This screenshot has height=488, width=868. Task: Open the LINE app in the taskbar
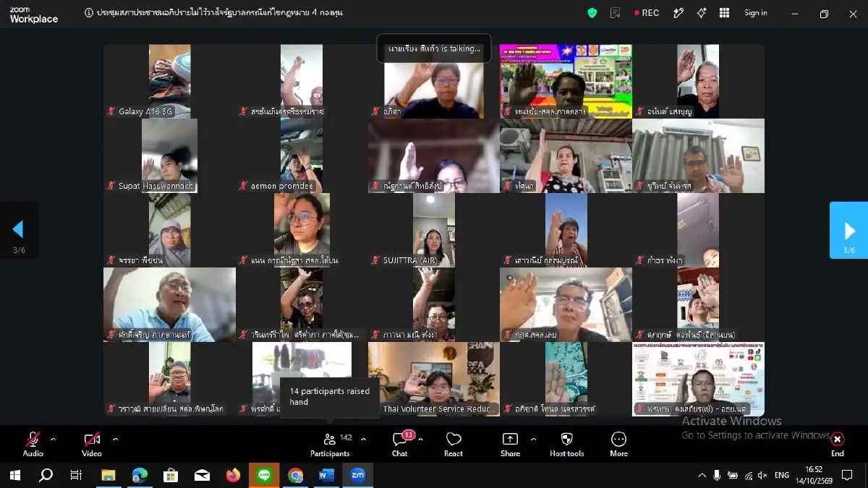[x=264, y=475]
